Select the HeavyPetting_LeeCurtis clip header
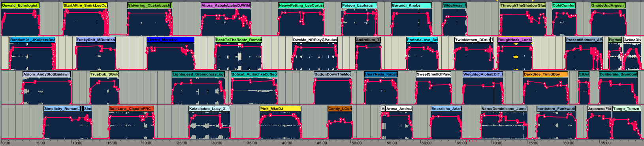Screen dimensions: 644x146 (x=301, y=6)
